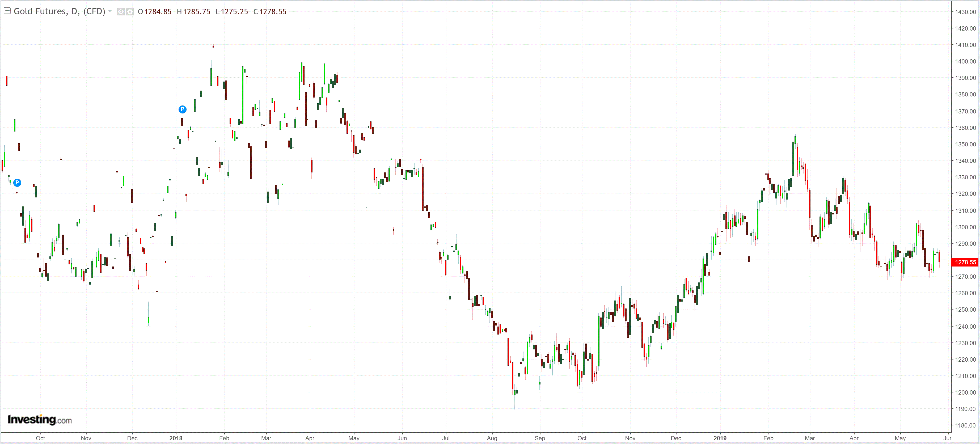Click the red 1278.55 current price label
Screen dimensions: 980x444
[965, 262]
